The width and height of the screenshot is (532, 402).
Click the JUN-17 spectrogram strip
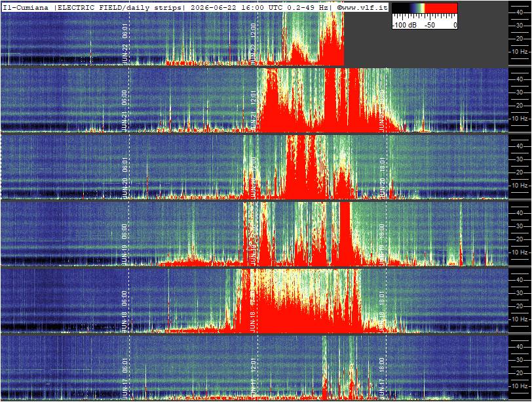pos(254,368)
